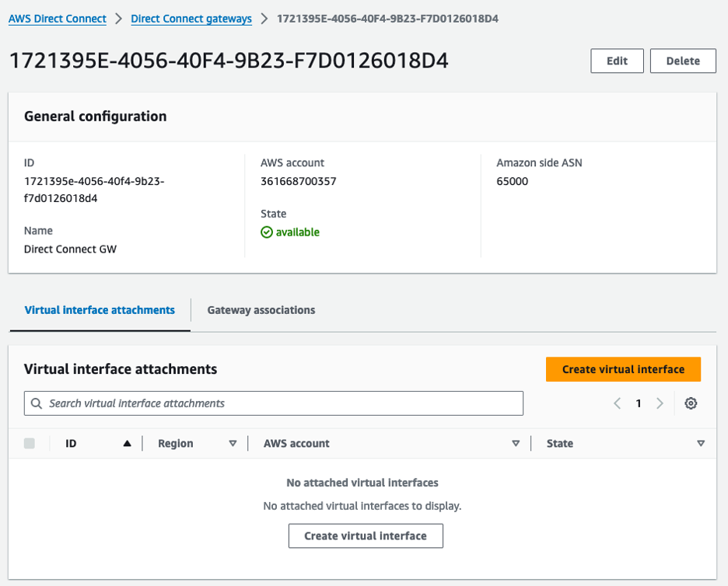Switch to Virtual interface attachments tab
The image size is (728, 586).
point(100,310)
